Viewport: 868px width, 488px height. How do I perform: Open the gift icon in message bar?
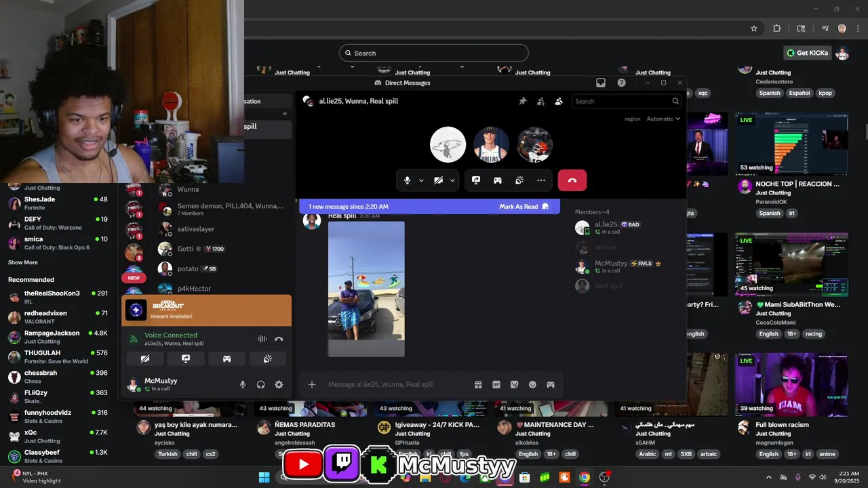point(478,384)
